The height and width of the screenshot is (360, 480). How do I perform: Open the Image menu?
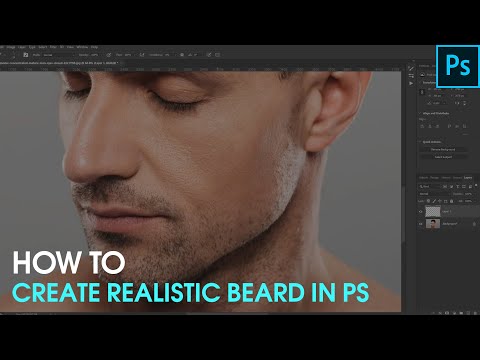[11, 47]
